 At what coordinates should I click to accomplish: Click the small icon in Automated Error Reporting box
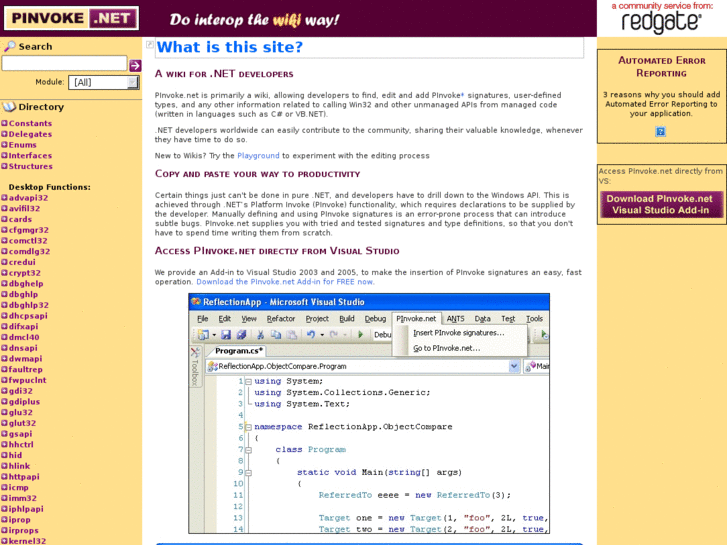coord(660,132)
